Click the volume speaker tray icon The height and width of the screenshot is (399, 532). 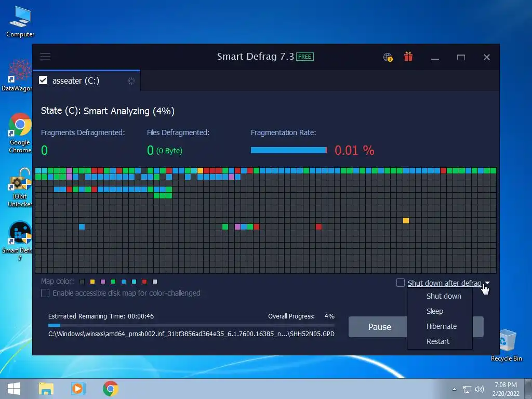pos(480,389)
